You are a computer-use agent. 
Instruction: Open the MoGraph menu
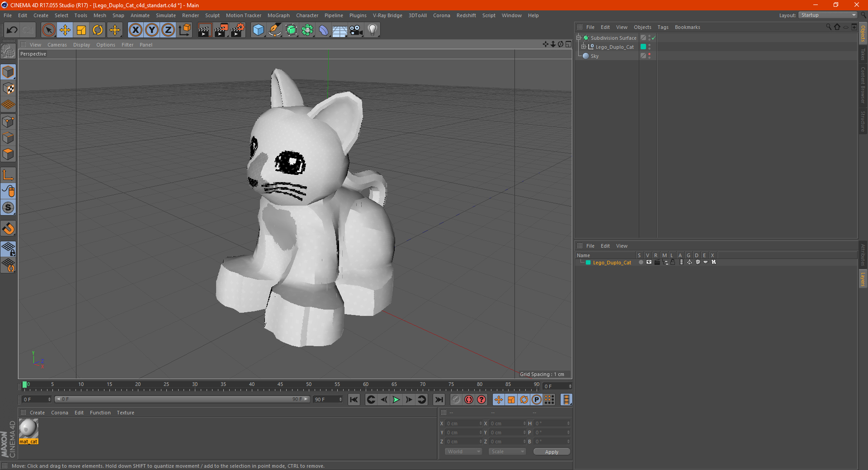pos(278,15)
